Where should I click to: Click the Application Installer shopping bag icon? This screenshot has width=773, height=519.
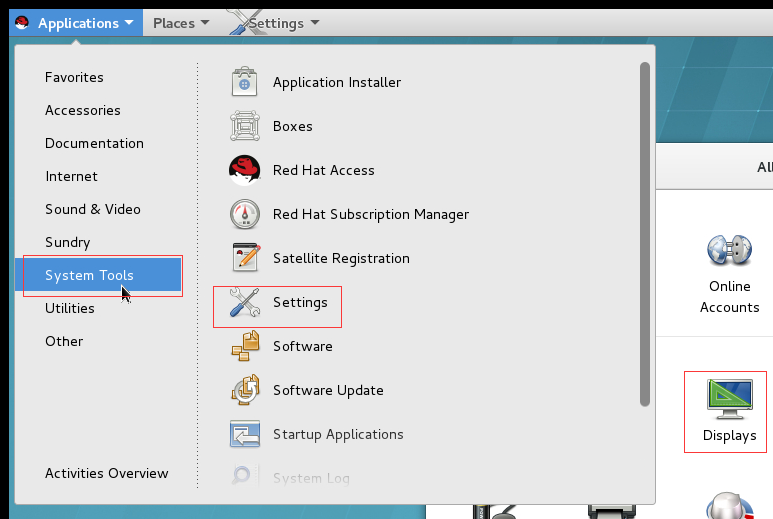click(245, 82)
